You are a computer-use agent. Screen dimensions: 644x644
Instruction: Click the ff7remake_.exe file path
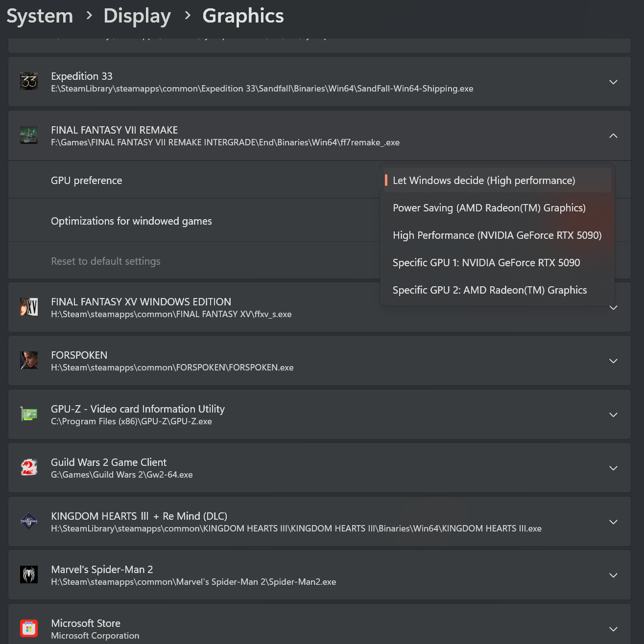[x=225, y=142]
